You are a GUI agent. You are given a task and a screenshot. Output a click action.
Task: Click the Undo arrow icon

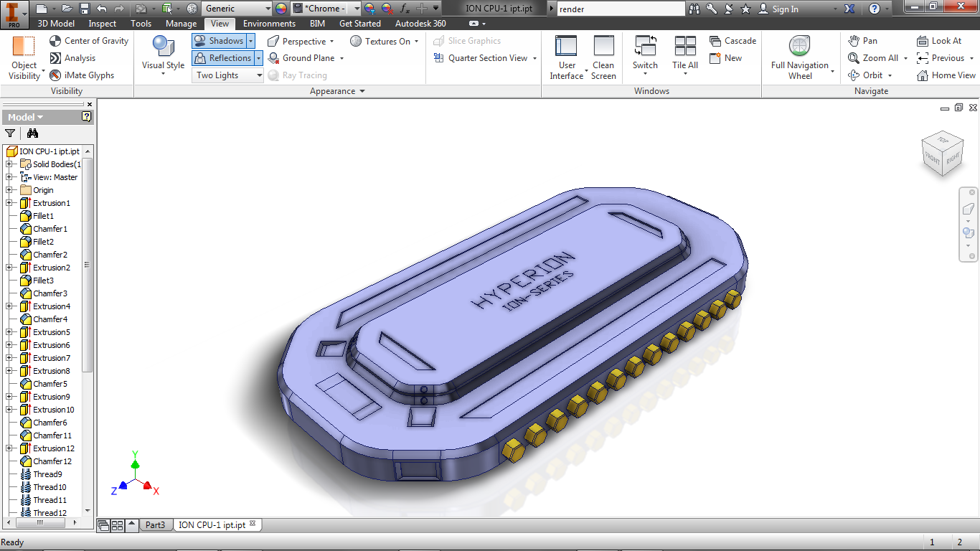102,9
